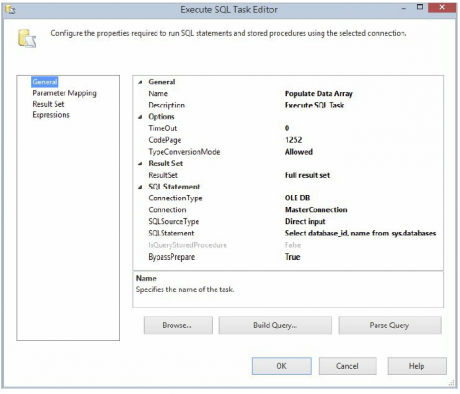Click the ResultSet property label
Image resolution: width=460 pixels, height=394 pixels.
[x=163, y=175]
